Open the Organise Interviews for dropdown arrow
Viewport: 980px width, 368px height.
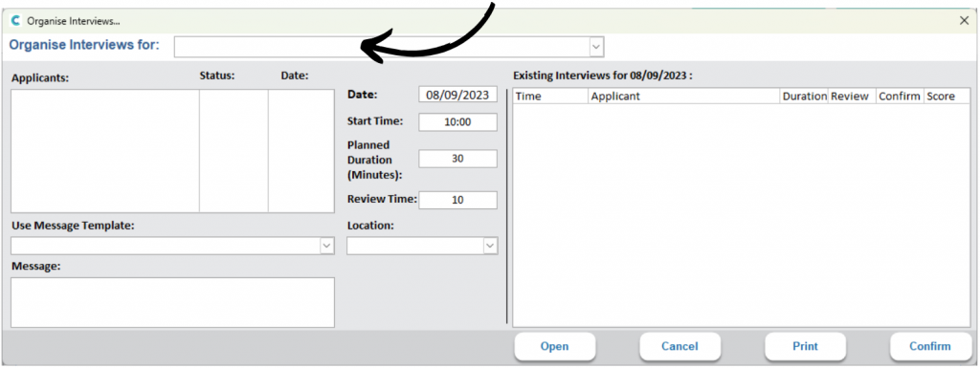(x=597, y=47)
